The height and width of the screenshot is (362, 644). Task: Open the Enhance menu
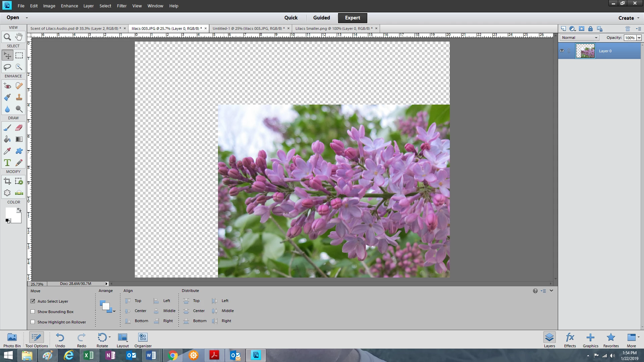click(69, 6)
